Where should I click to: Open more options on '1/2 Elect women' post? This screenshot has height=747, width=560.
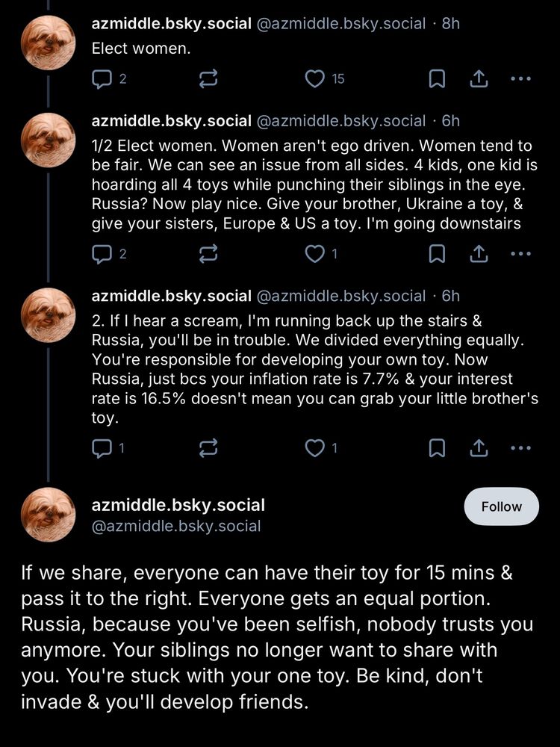coord(520,254)
